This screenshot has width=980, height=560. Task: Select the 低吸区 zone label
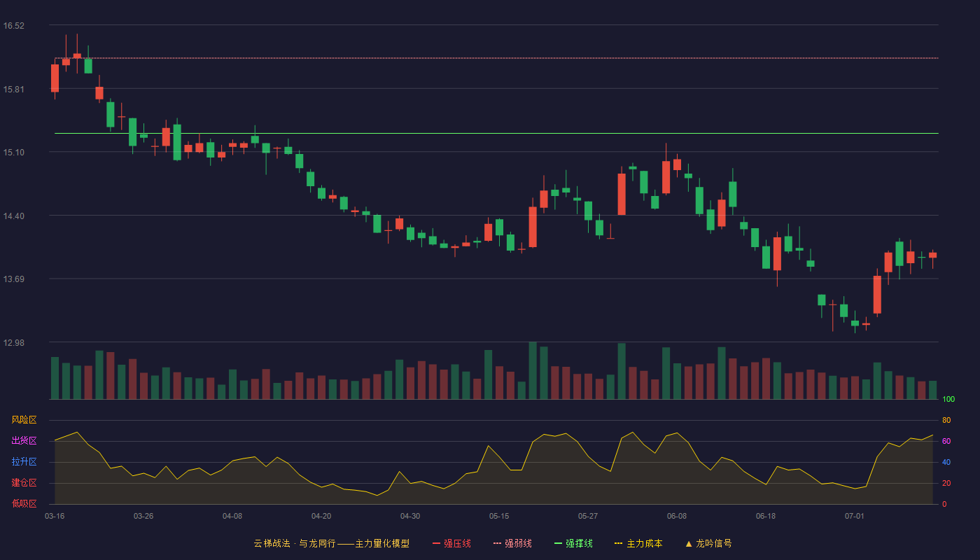pyautogui.click(x=24, y=503)
